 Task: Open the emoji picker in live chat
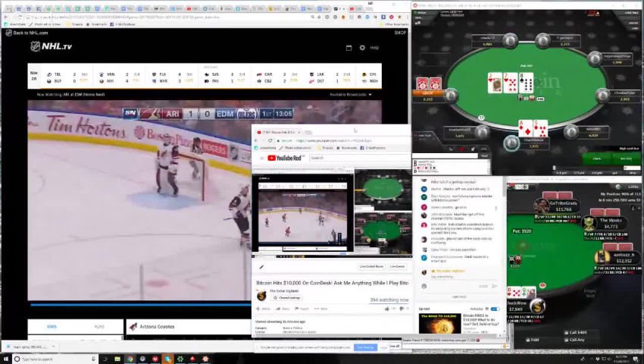tap(424, 286)
